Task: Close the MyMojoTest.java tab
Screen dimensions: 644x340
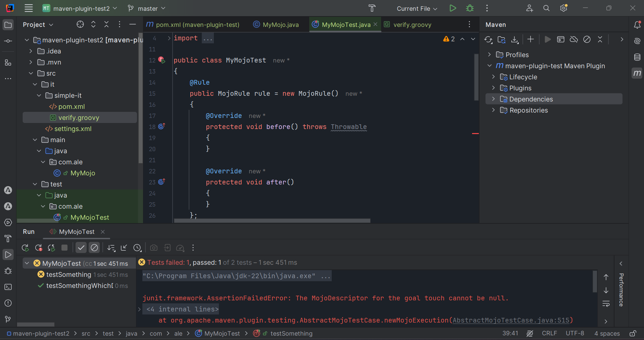Action: click(x=375, y=24)
